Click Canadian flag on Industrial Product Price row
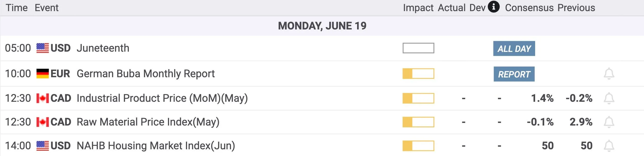This screenshot has width=644, height=156. [x=43, y=98]
